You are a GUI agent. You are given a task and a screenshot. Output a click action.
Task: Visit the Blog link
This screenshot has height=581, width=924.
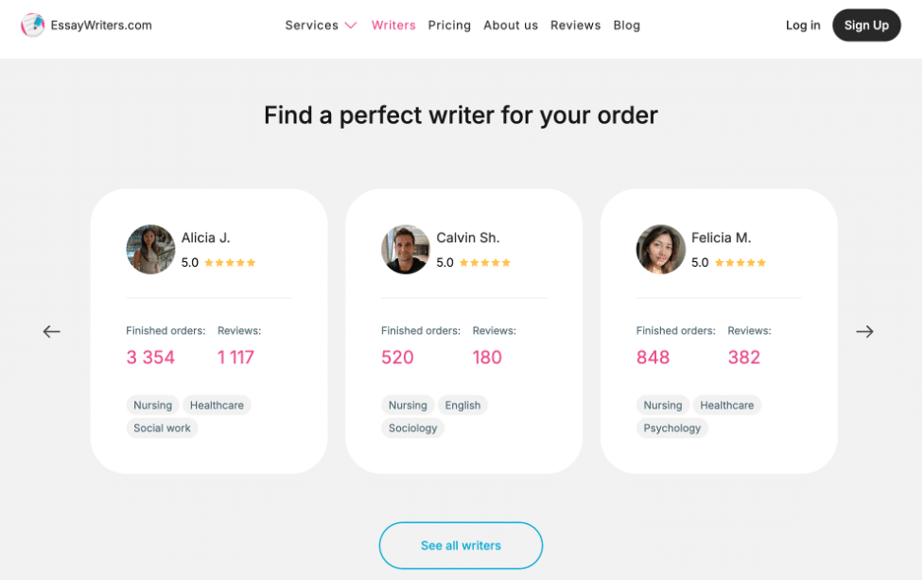click(627, 26)
